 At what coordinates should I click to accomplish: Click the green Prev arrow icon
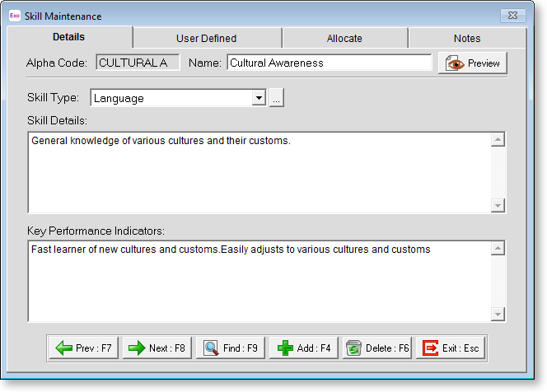[x=64, y=348]
